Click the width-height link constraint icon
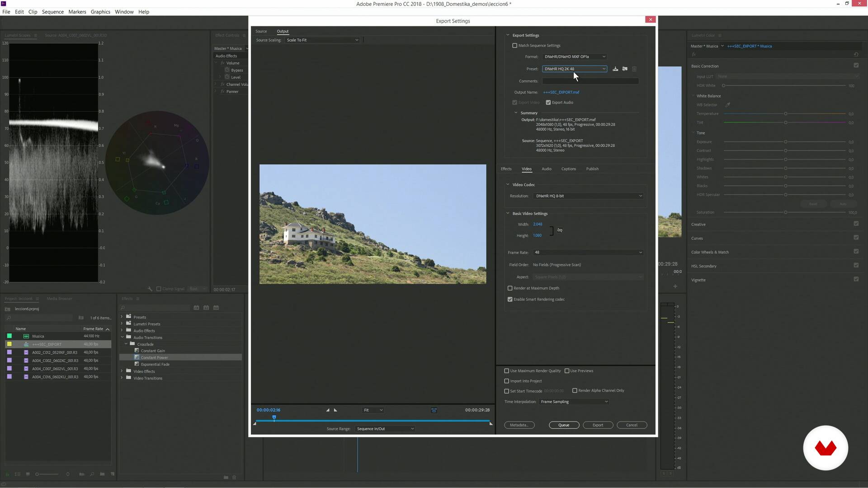The image size is (868, 488). [560, 230]
